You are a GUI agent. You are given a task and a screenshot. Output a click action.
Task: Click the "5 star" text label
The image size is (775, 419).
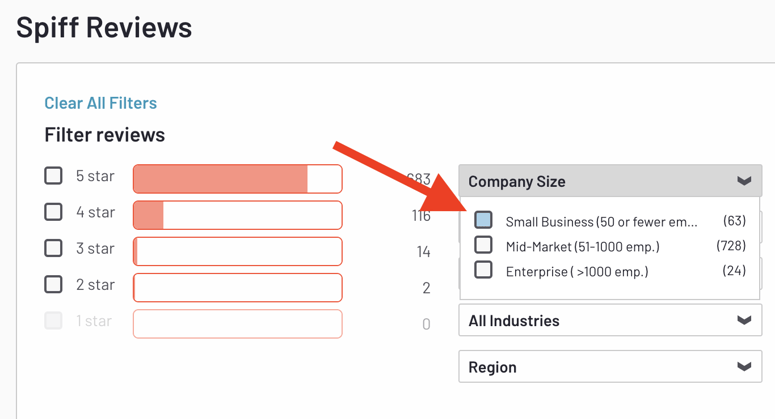click(x=95, y=176)
